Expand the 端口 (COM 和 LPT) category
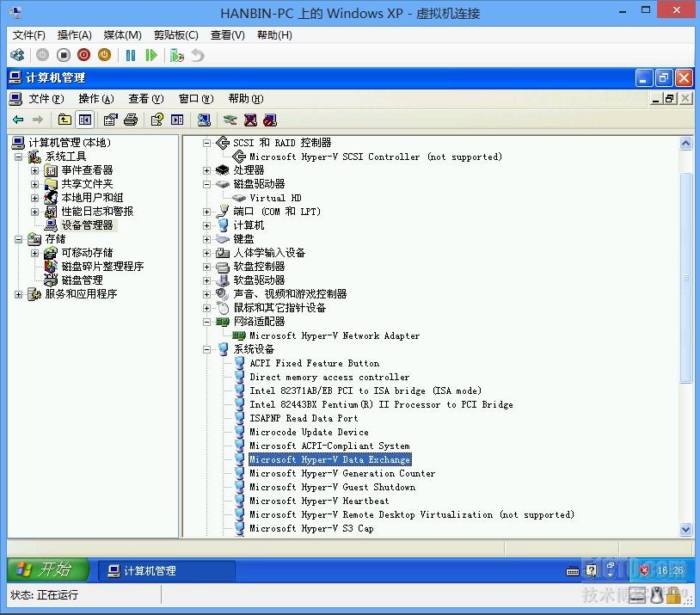700x615 pixels. (x=206, y=212)
